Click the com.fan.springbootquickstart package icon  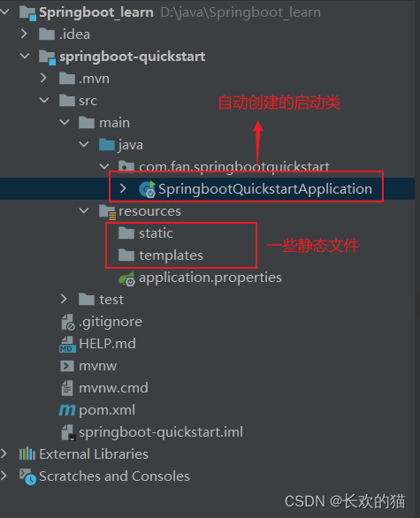(x=126, y=166)
